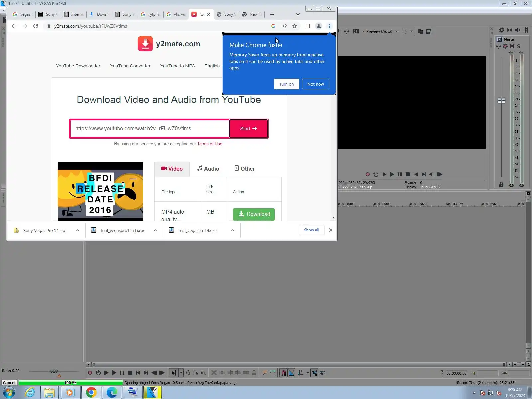
Task: Select the Selection Edit tool
Action: (x=196, y=373)
